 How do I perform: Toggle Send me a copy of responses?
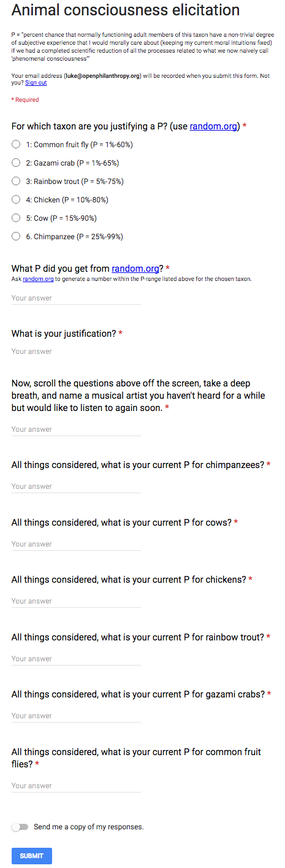click(x=20, y=827)
